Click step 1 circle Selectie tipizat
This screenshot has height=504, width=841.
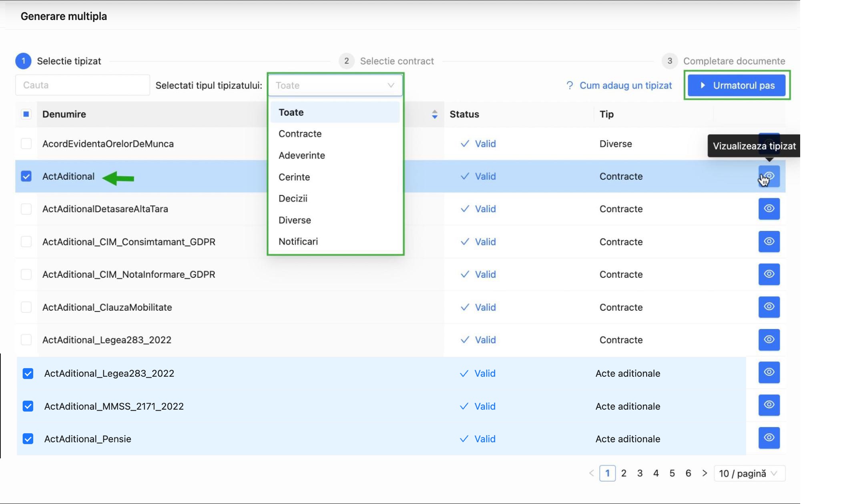pyautogui.click(x=23, y=61)
